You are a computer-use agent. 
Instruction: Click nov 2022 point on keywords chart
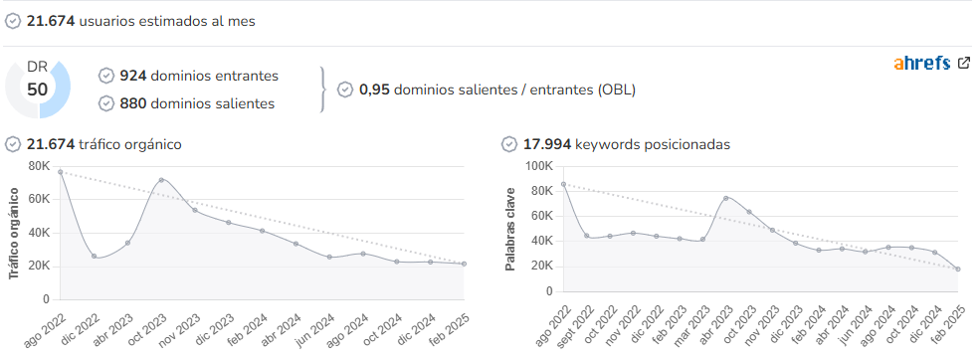point(633,233)
